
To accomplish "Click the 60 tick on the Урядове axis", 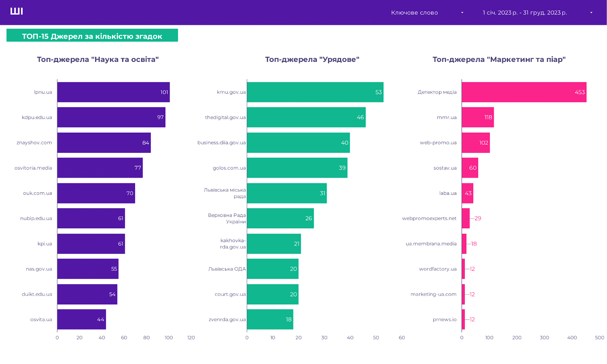I will click(402, 337).
